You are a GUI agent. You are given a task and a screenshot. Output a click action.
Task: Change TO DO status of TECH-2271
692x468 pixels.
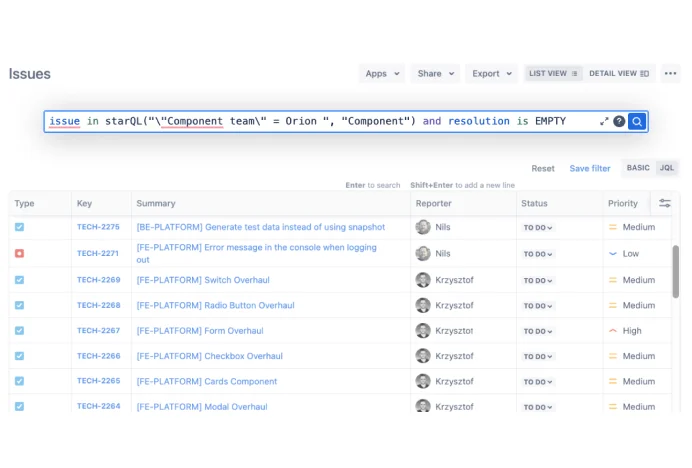point(538,254)
